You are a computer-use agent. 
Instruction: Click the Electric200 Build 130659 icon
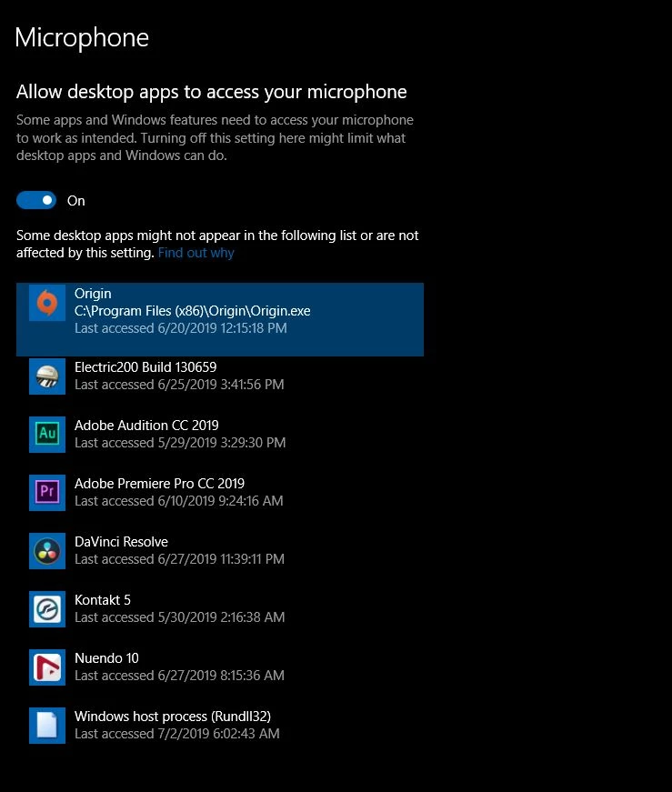47,376
